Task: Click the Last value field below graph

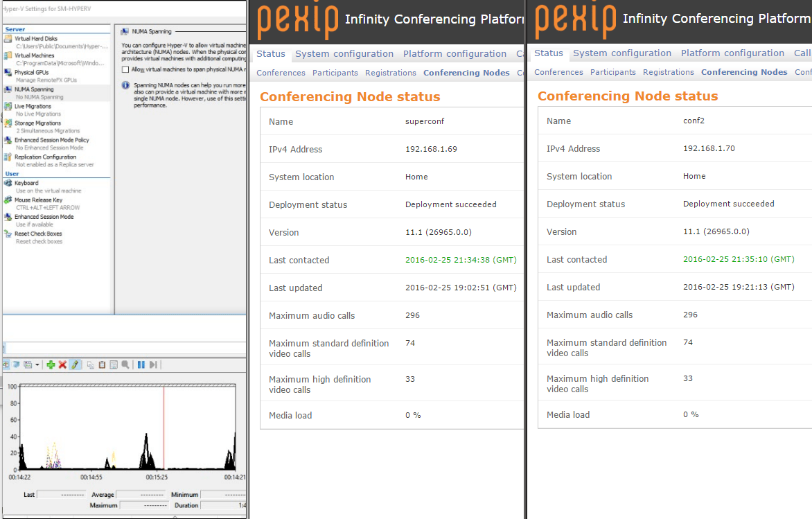Action: 62,495
